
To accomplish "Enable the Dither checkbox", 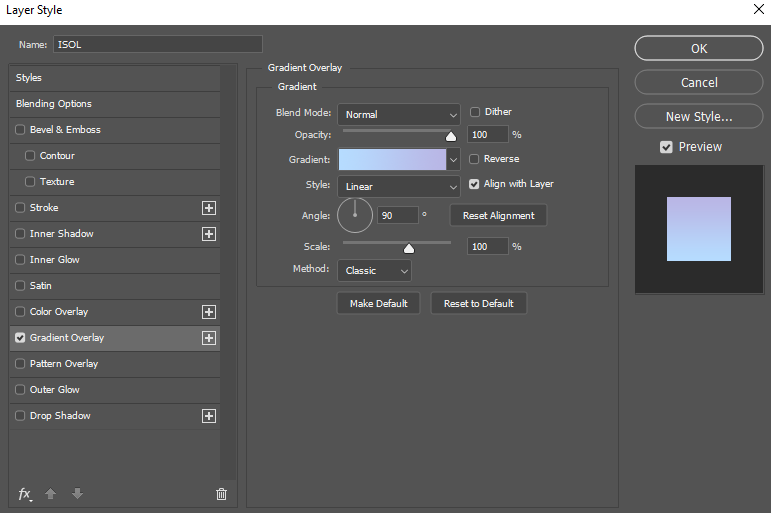I will point(475,112).
